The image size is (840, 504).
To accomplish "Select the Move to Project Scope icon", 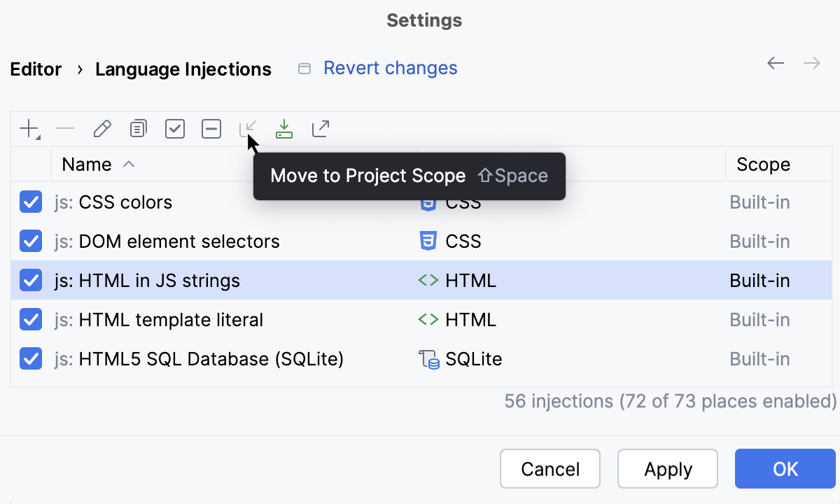I will [x=247, y=128].
